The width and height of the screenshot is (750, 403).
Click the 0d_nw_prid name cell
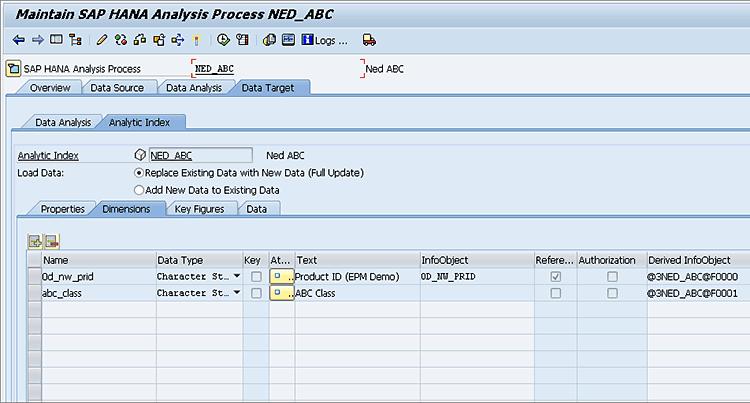[99, 277]
